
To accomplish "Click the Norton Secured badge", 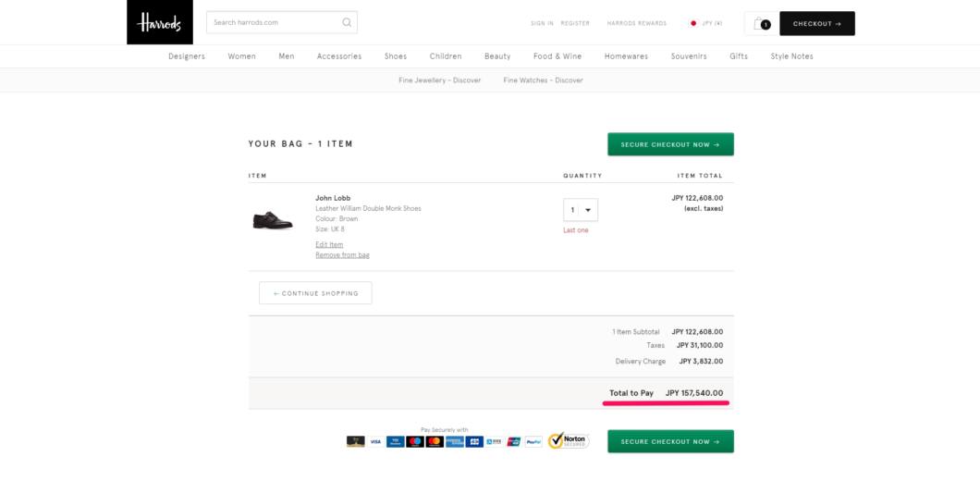I will point(569,441).
